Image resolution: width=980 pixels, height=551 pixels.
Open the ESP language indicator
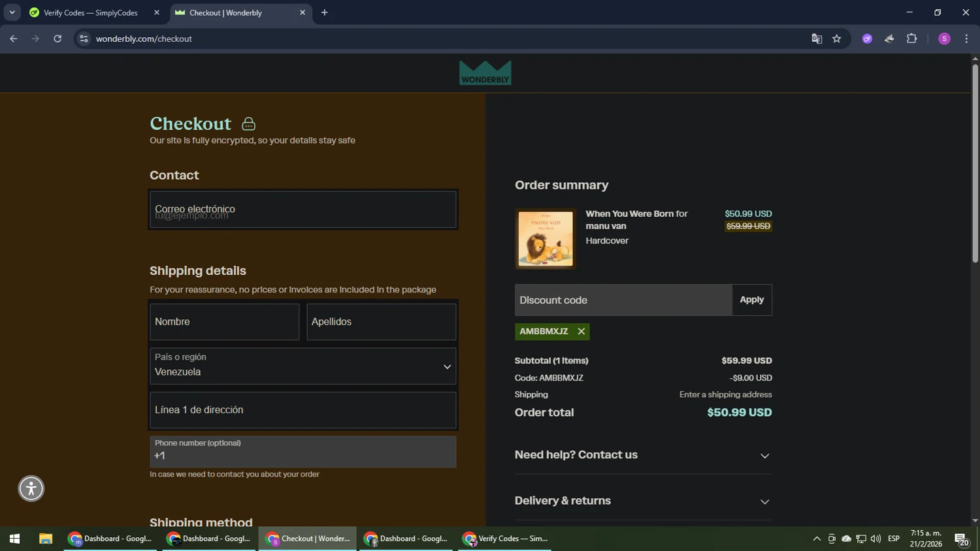point(894,539)
